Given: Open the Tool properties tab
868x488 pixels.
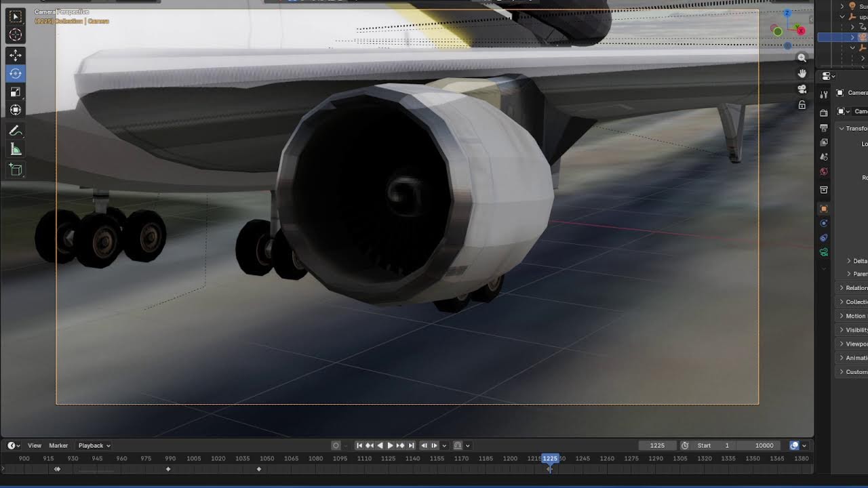Looking at the screenshot, I should pos(824,95).
